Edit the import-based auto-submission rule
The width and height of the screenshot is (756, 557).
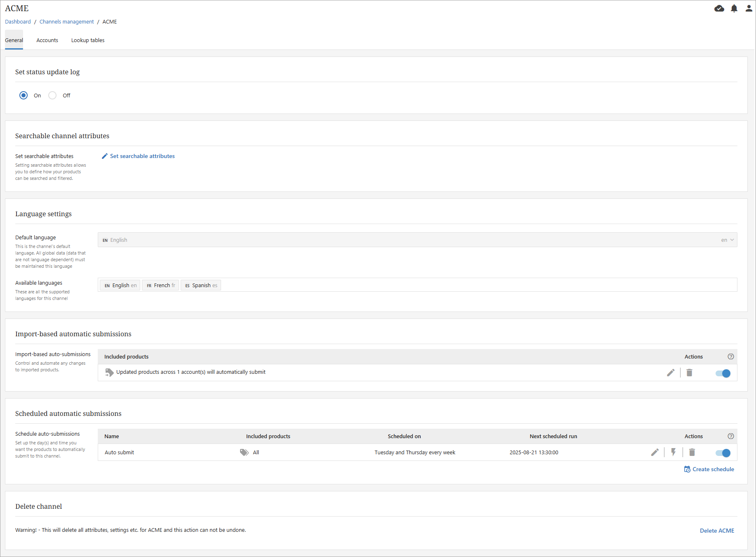tap(671, 373)
